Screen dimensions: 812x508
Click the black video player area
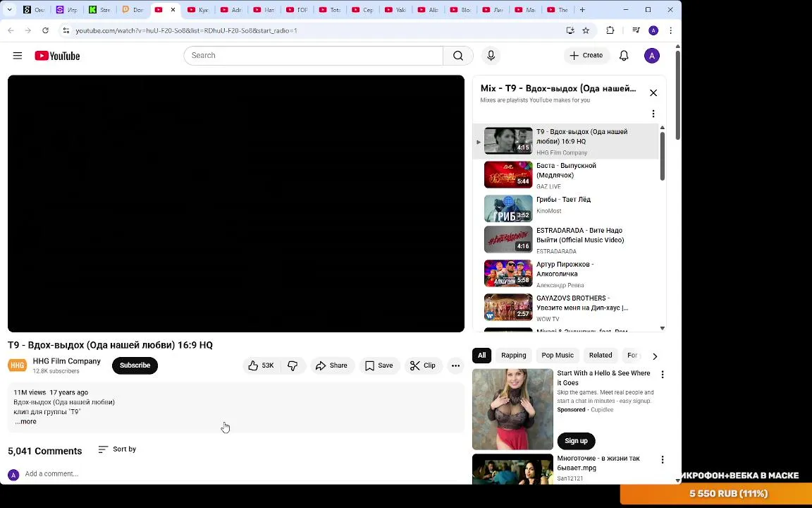tap(235, 204)
